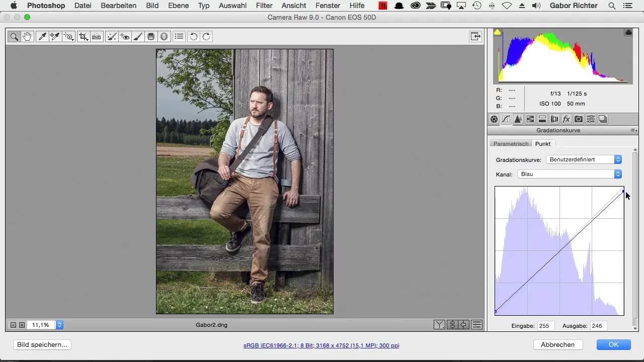Rotate image clockwise
This screenshot has width=644, height=362.
click(x=206, y=37)
